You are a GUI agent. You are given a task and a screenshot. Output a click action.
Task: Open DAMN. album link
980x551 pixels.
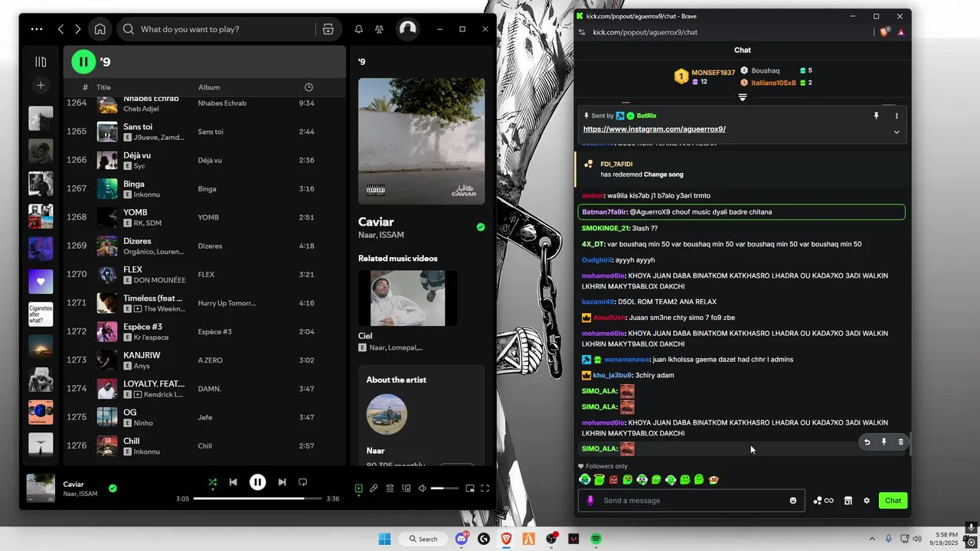209,389
